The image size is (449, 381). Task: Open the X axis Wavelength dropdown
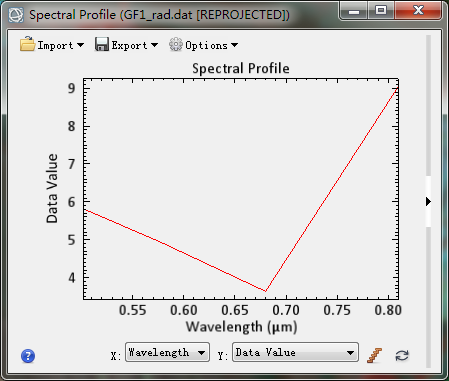point(167,352)
